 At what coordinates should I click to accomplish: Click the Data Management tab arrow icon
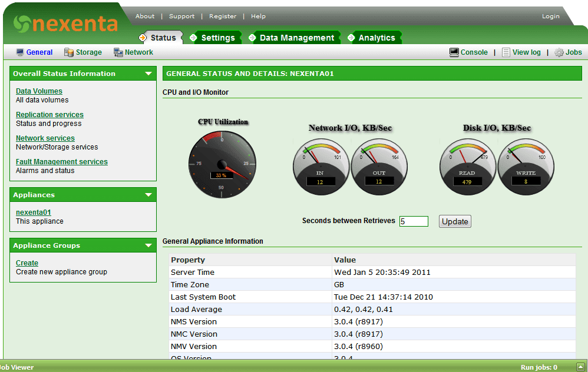(x=252, y=38)
